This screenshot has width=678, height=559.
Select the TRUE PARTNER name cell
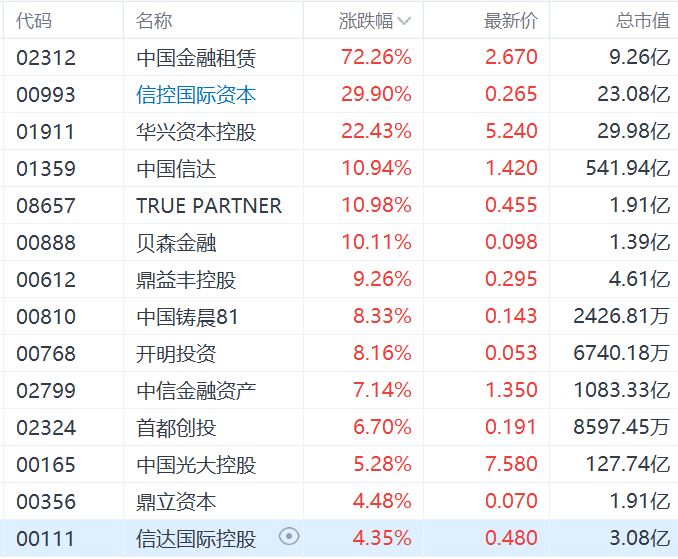(x=209, y=206)
